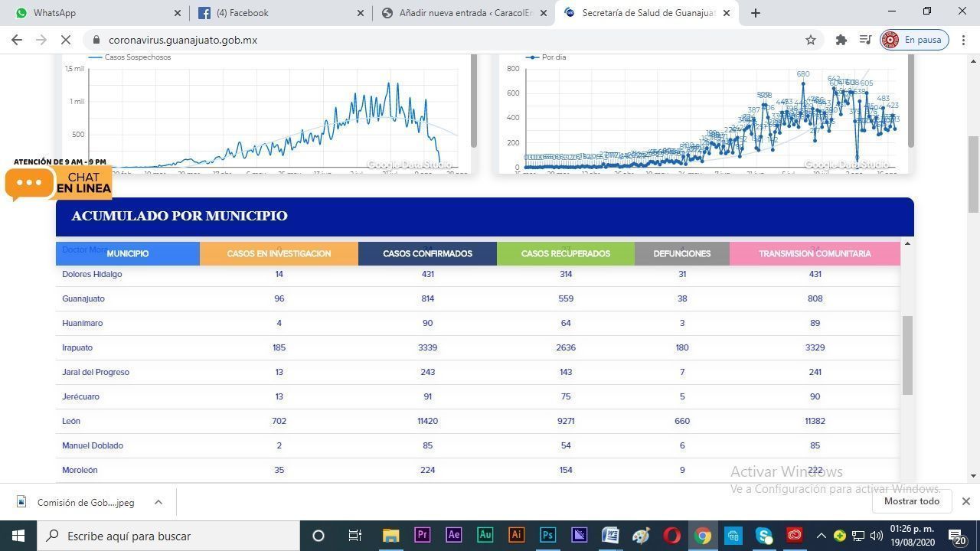Open the Chrome extensions puzzle icon
This screenshot has width=980, height=551.
(x=841, y=40)
